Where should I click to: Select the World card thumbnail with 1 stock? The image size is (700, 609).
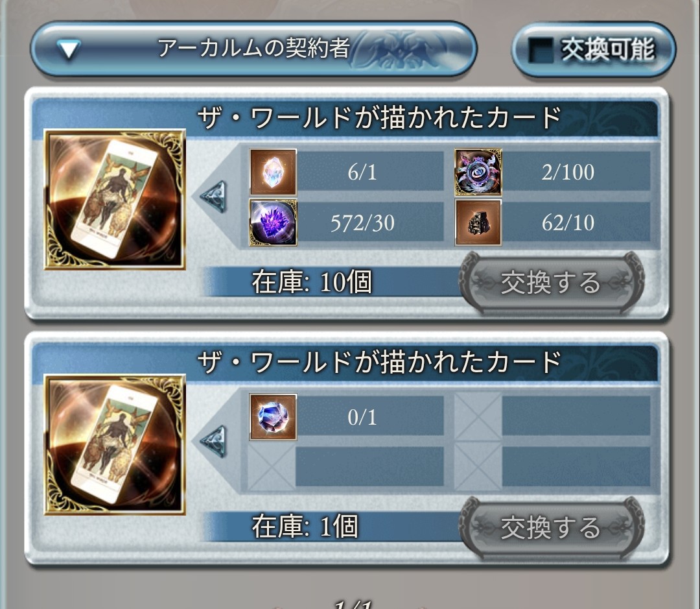pos(115,444)
